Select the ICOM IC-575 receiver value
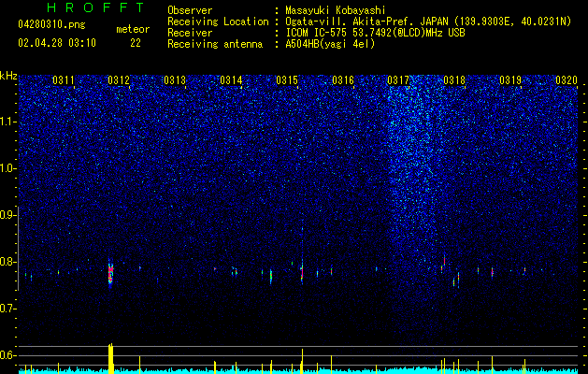588x374 pixels. pyautogui.click(x=375, y=33)
